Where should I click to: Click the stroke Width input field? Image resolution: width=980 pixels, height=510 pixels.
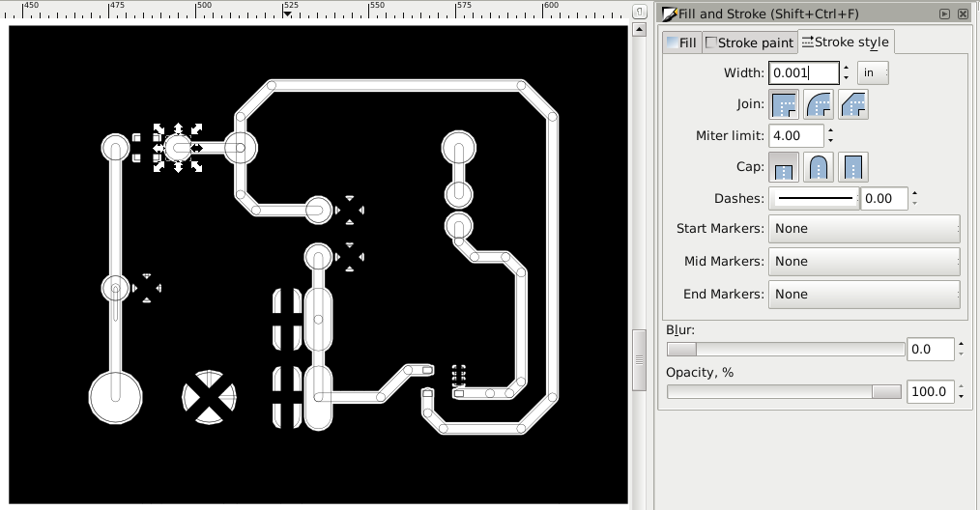point(804,72)
